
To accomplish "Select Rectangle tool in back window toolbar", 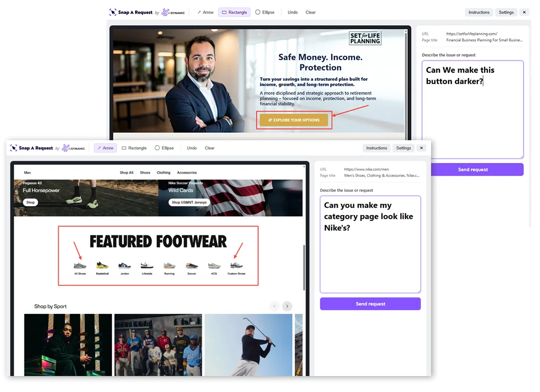I will pos(234,12).
